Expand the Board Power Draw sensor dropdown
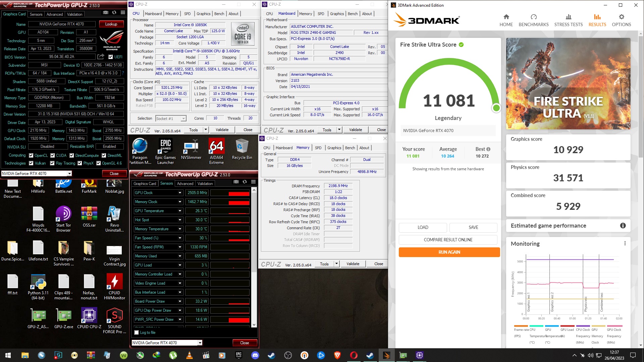The width and height of the screenshot is (644, 362). (x=180, y=301)
